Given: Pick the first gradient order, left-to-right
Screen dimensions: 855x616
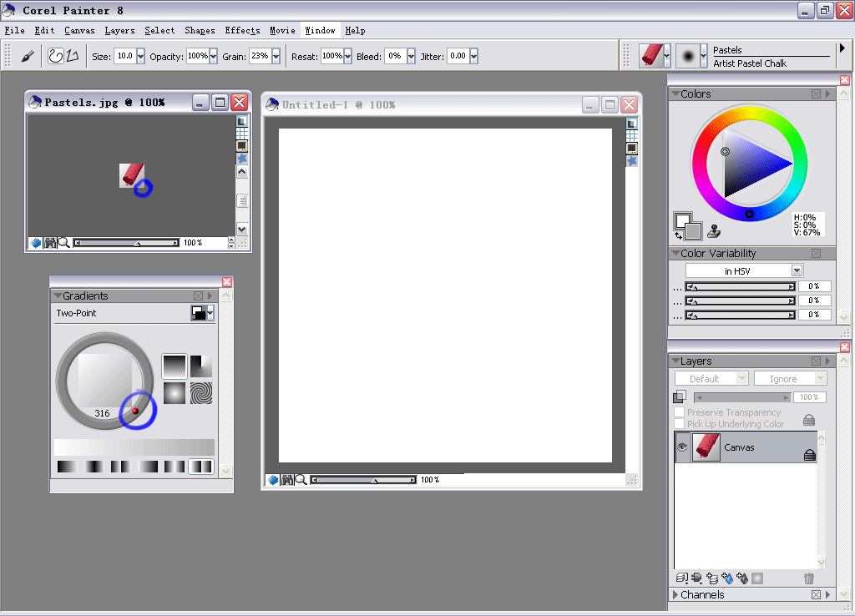Looking at the screenshot, I should pos(67,467).
